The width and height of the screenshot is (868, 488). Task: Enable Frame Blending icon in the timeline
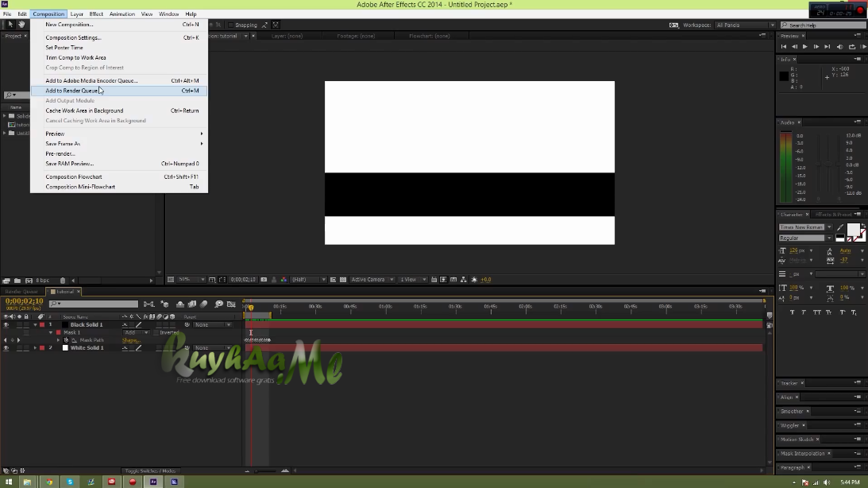pyautogui.click(x=192, y=304)
